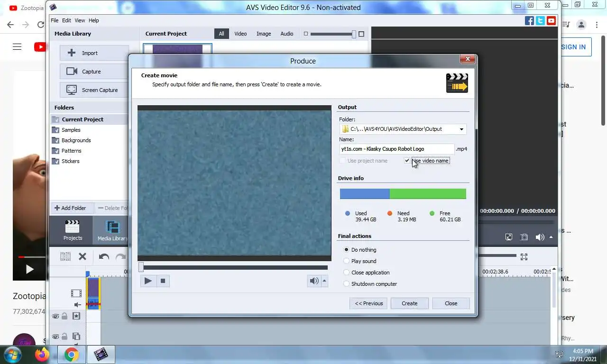Click the Import button

[x=94, y=53]
